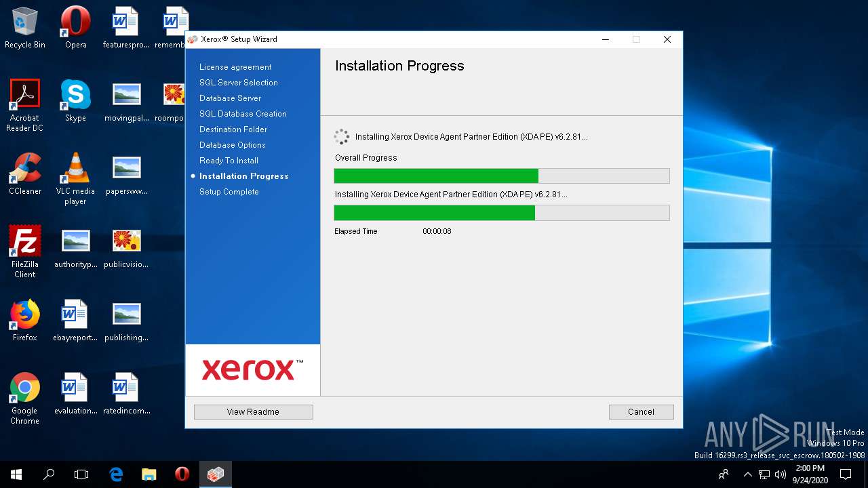Expand the hidden tray icons chevron
The height and width of the screenshot is (488, 868).
(x=748, y=474)
